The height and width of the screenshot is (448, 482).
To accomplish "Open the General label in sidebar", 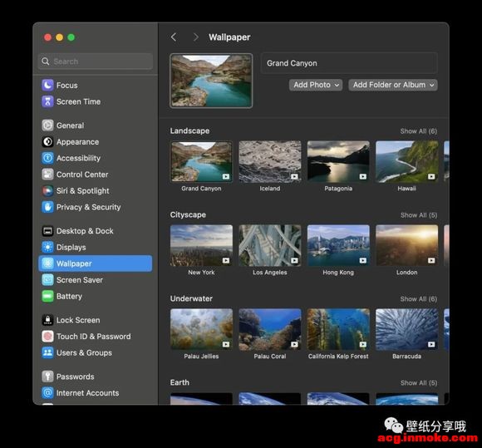I will click(x=70, y=126).
